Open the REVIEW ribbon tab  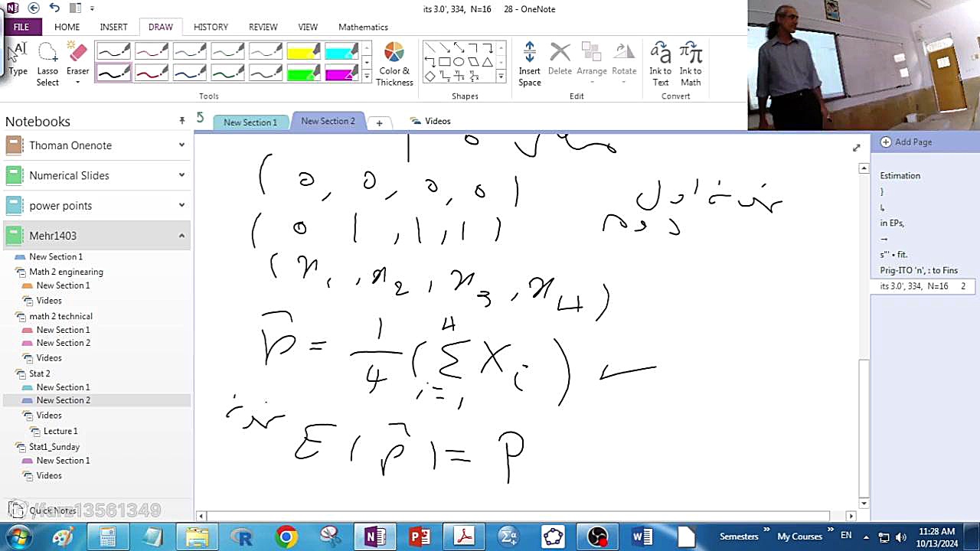click(x=263, y=27)
